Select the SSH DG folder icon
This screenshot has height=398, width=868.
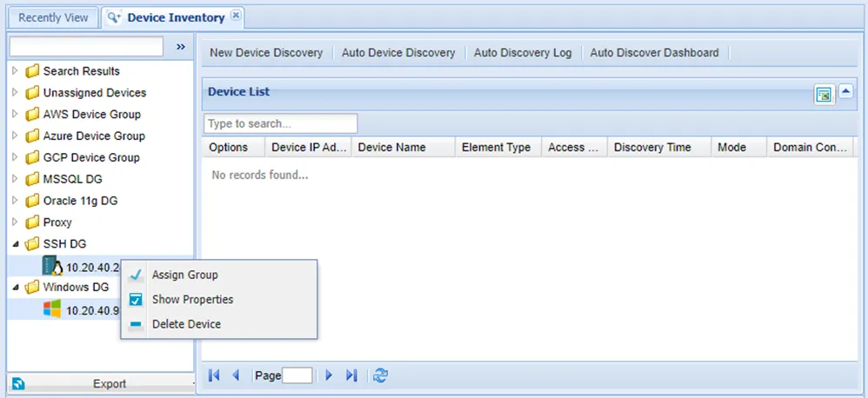pyautogui.click(x=33, y=243)
